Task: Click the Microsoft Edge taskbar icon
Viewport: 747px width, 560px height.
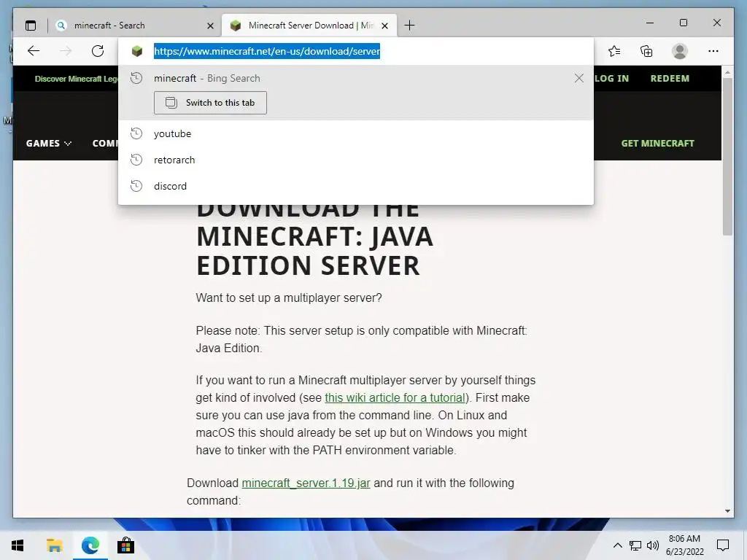Action: (90, 545)
